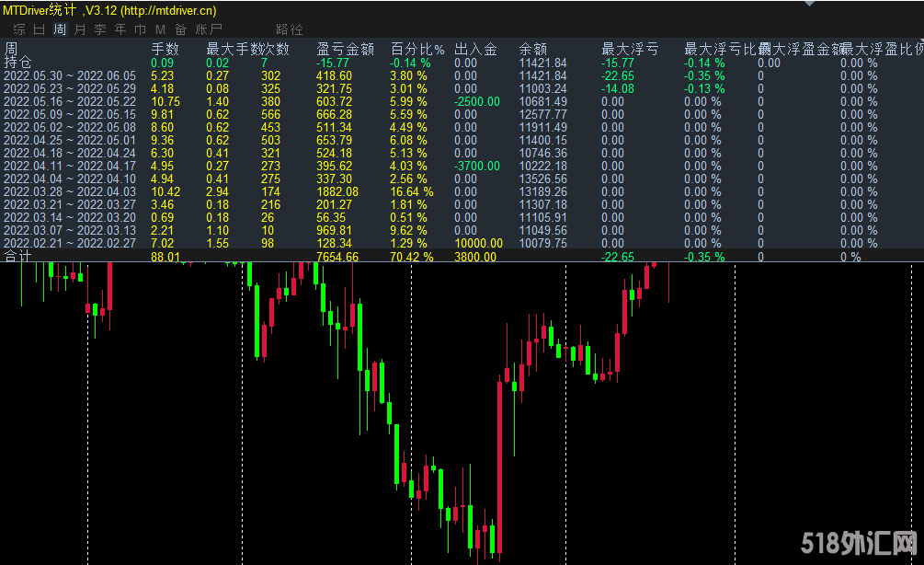Viewport: 924px width, 565px height.
Task: Click the 盈亏金额 column header
Action: [x=345, y=49]
